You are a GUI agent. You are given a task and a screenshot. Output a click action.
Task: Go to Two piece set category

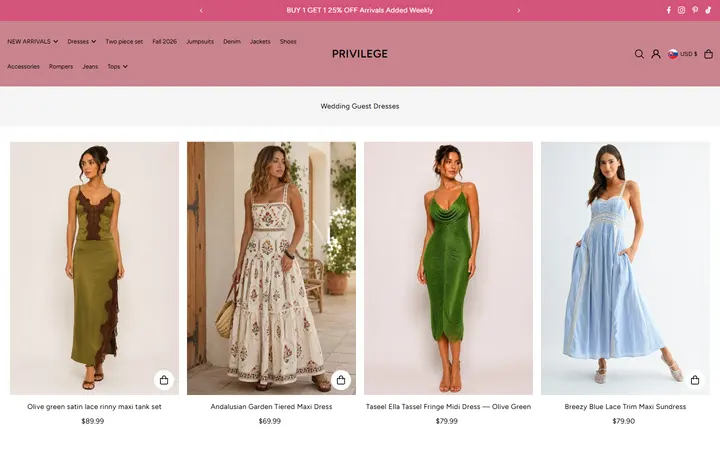tap(124, 41)
